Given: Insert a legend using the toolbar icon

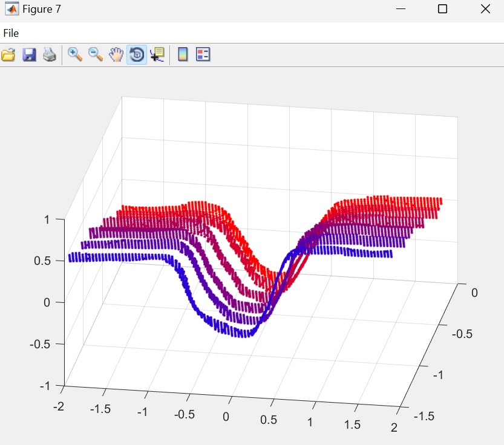Looking at the screenshot, I should click(x=203, y=55).
